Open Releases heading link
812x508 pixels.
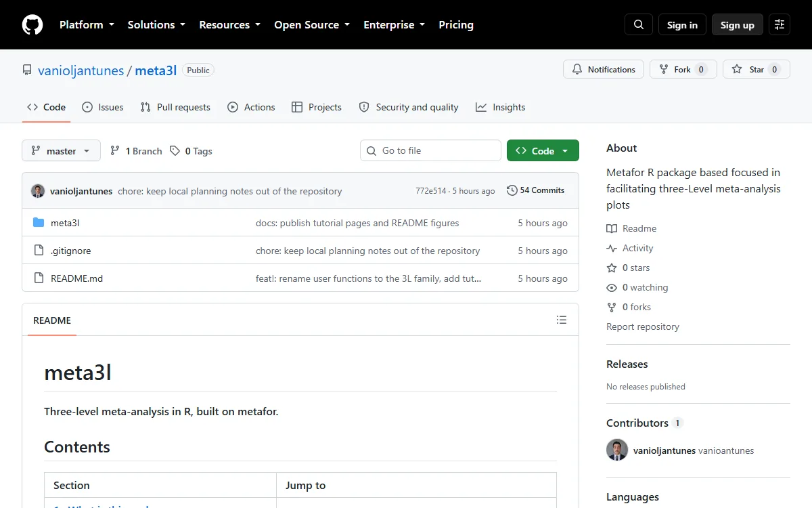pos(627,364)
